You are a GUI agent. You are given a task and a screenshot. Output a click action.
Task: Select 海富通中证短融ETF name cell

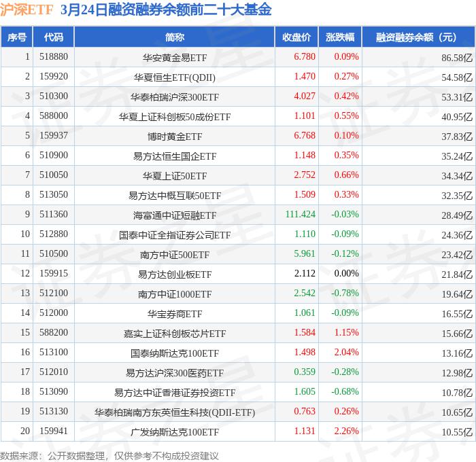(x=175, y=215)
